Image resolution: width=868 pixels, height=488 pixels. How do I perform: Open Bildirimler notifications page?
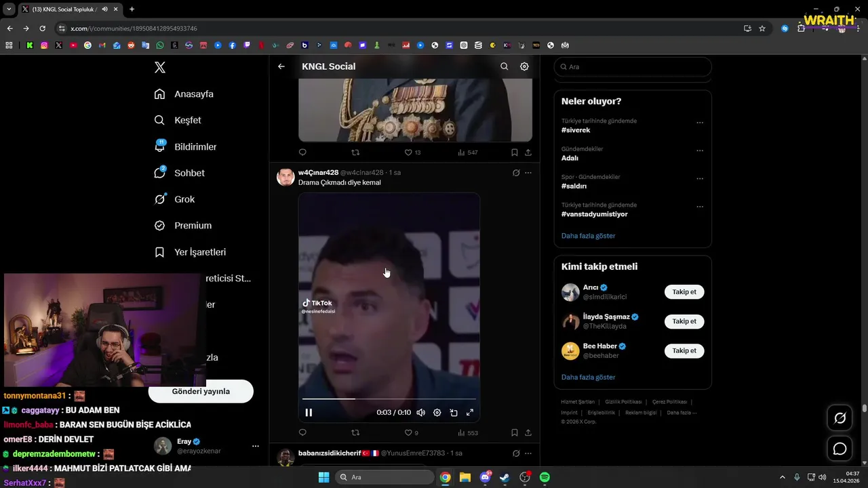[185, 146]
